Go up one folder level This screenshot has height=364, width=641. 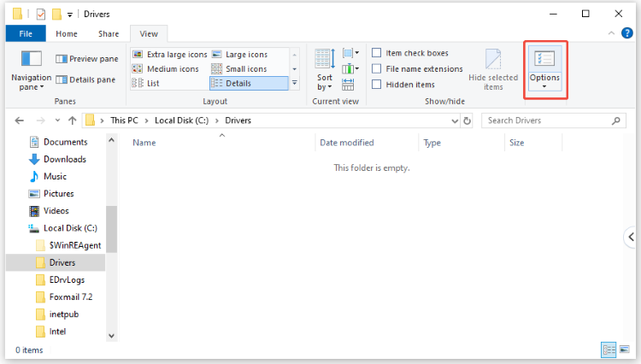[x=73, y=120]
